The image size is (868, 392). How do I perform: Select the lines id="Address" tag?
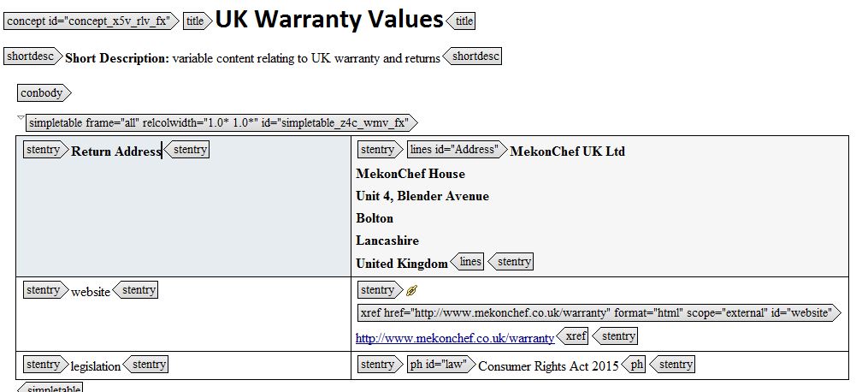(x=455, y=150)
